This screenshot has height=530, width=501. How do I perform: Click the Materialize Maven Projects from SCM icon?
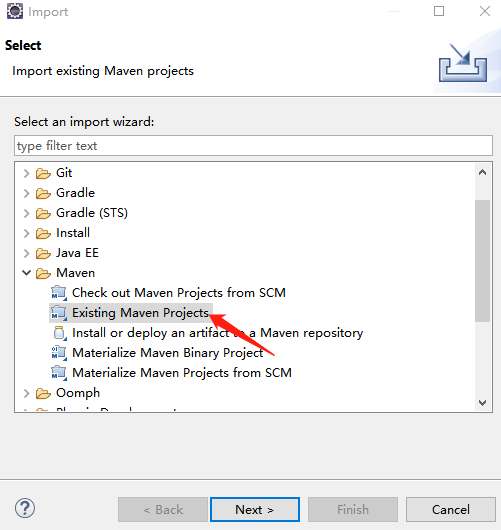coord(59,373)
